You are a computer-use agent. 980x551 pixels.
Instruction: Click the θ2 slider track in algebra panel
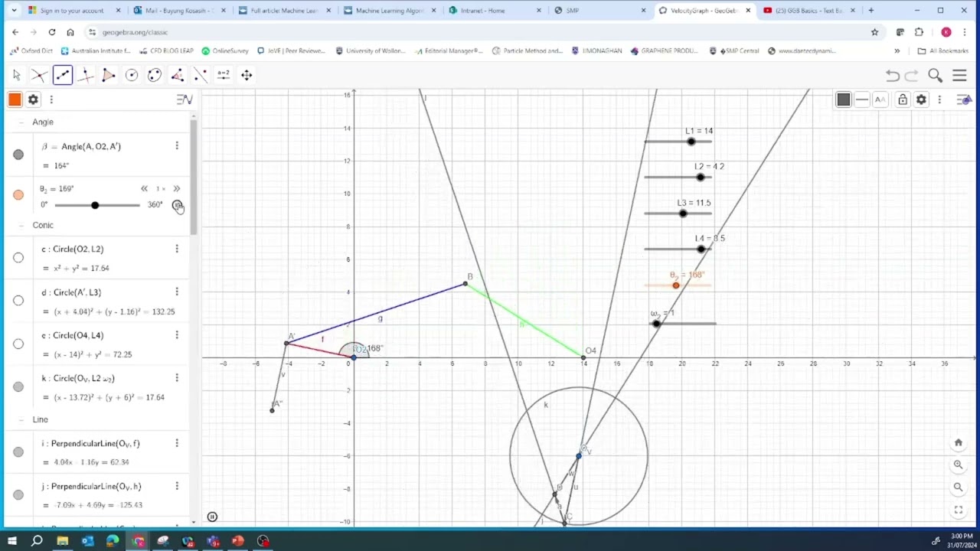[x=97, y=205]
